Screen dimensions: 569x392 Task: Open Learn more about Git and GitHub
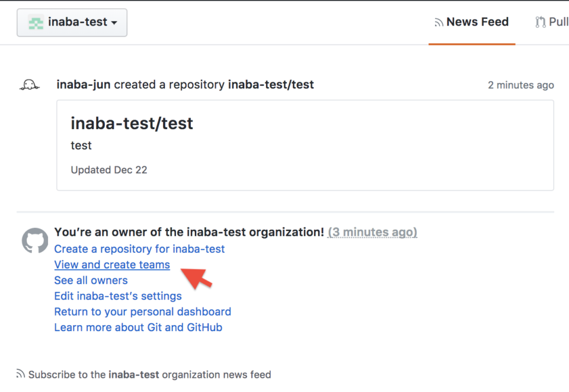pos(138,327)
